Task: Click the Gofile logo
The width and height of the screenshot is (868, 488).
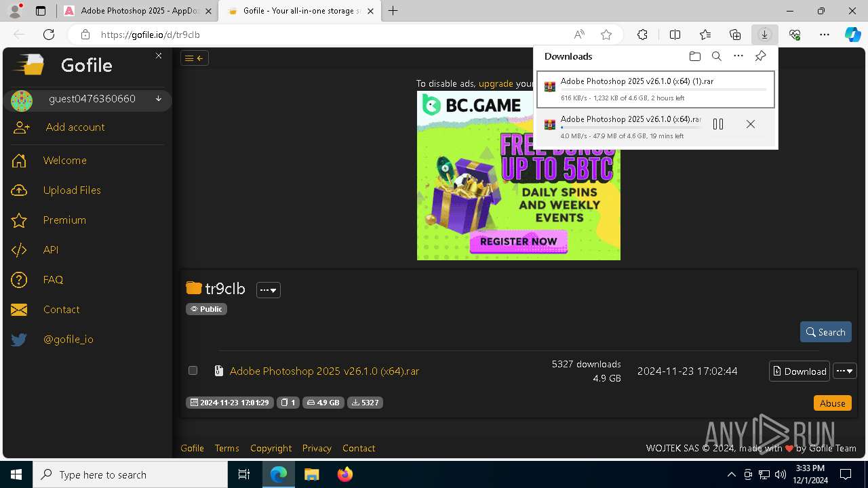Action: click(x=63, y=65)
